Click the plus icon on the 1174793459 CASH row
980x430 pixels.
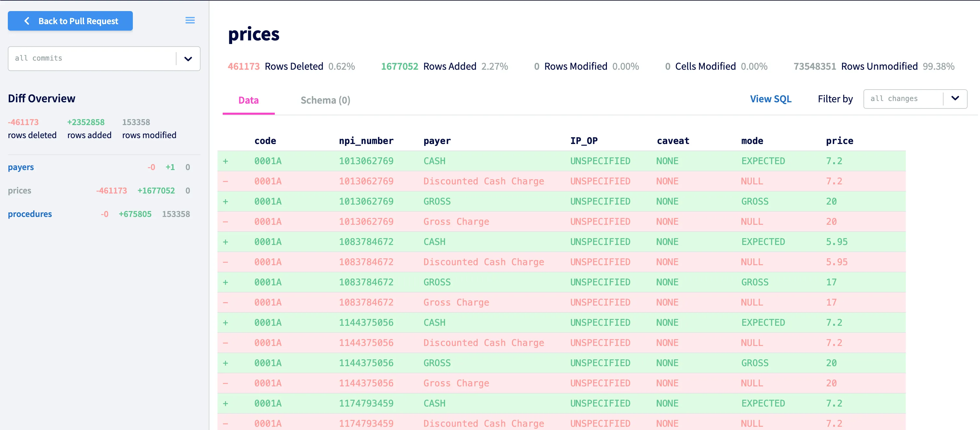[226, 403]
